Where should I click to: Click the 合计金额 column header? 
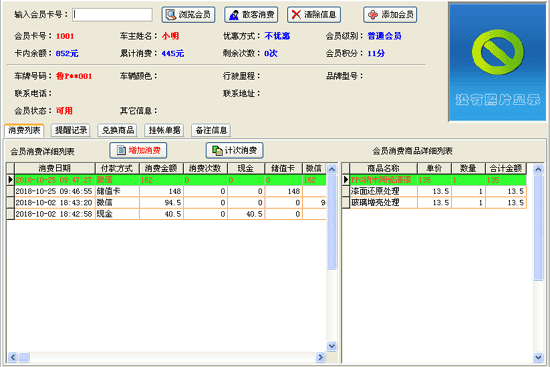506,168
